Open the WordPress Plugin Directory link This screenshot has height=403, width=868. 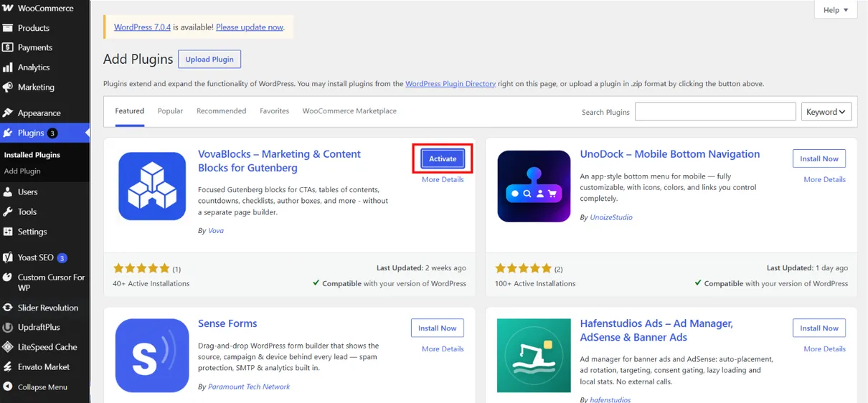(450, 84)
